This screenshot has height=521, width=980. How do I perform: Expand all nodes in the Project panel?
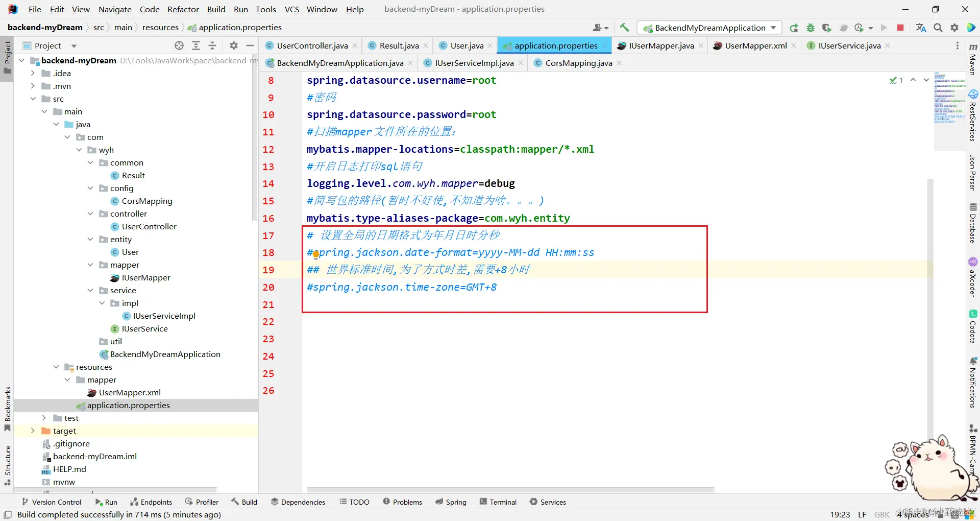click(196, 45)
